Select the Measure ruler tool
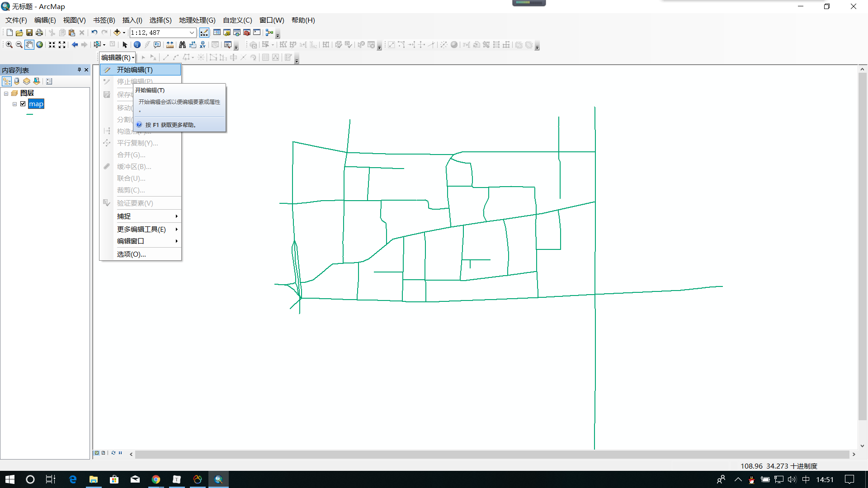 tap(170, 45)
